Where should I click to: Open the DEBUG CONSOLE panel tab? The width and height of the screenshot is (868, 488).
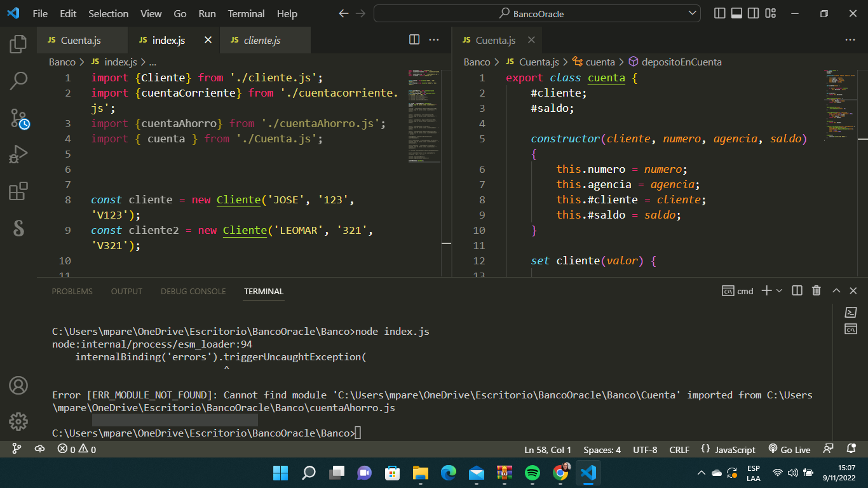pos(193,291)
